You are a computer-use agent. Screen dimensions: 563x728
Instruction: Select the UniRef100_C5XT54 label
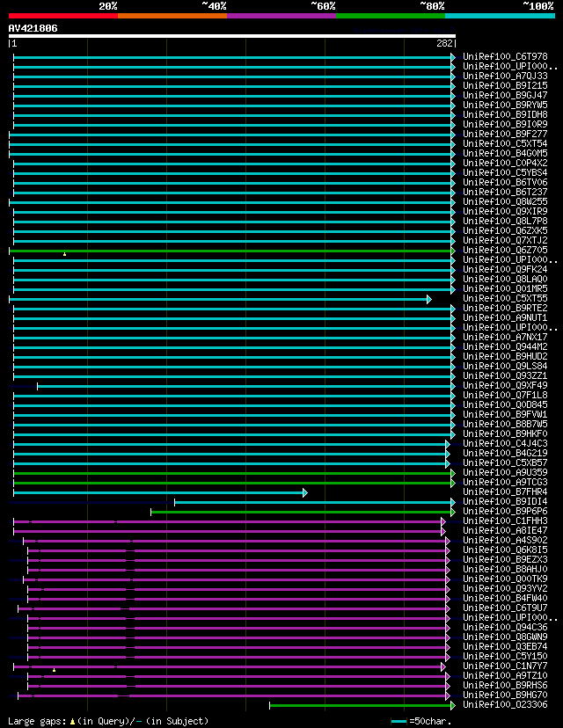coord(505,144)
